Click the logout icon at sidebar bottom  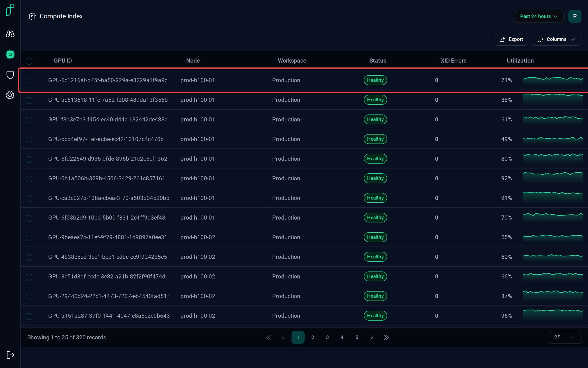coord(10,355)
